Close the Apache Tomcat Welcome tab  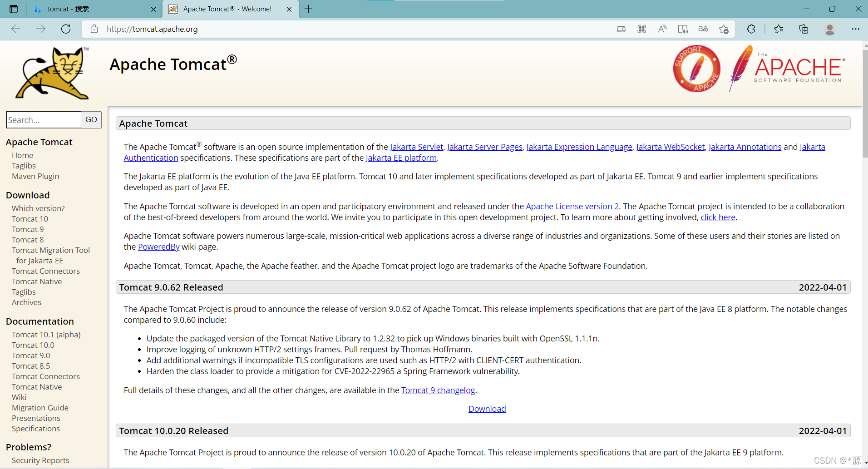coord(289,9)
